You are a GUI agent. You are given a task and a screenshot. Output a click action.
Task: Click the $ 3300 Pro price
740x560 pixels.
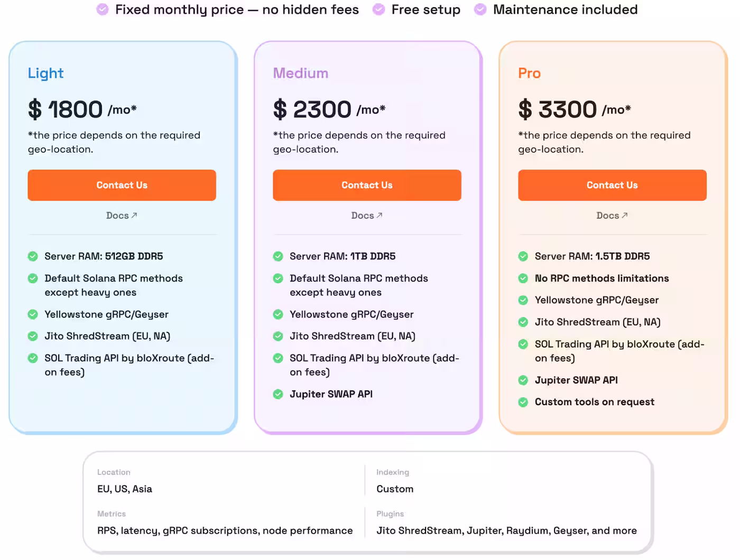(x=560, y=109)
